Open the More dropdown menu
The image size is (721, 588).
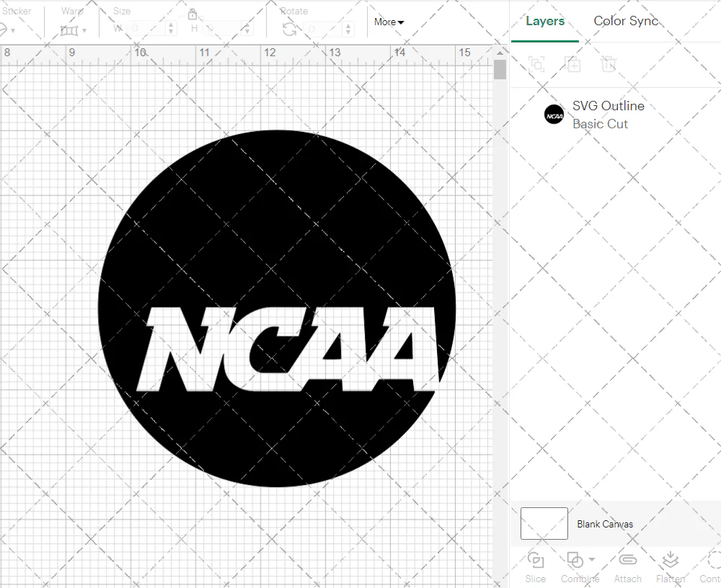[388, 22]
